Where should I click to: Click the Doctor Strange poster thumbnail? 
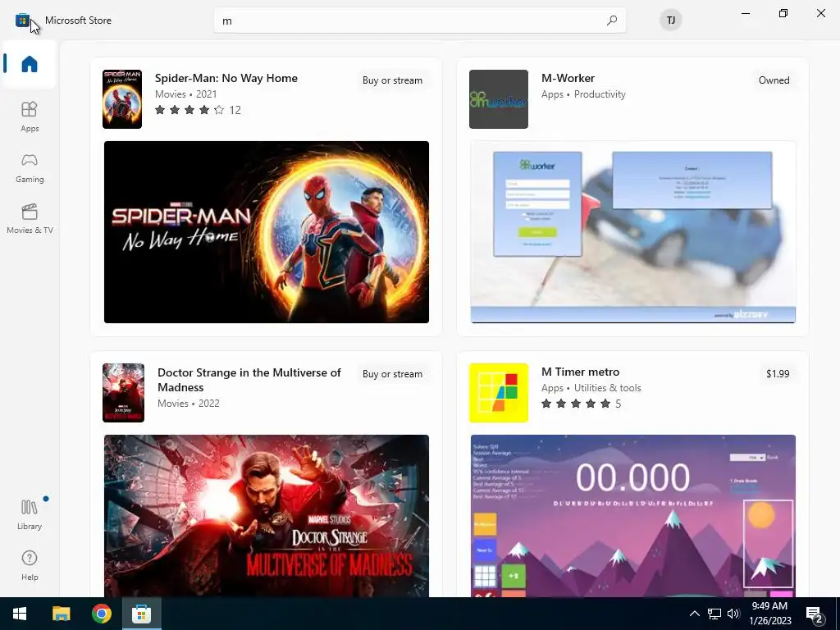[x=123, y=393]
